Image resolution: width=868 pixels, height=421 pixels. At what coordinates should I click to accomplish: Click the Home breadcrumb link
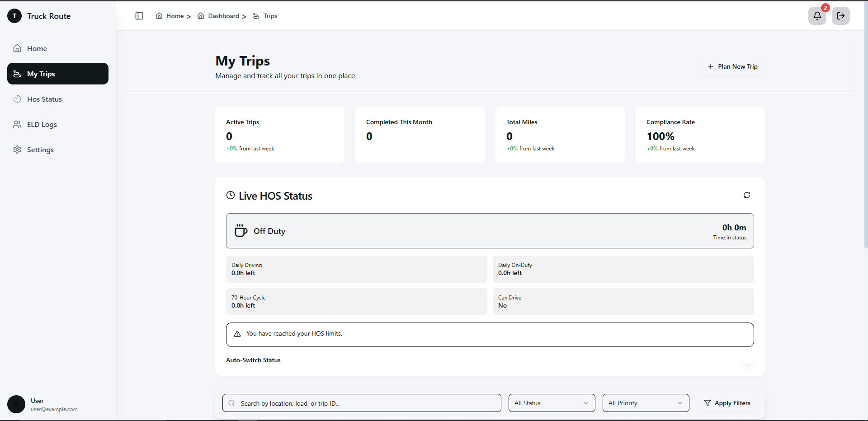coord(170,16)
